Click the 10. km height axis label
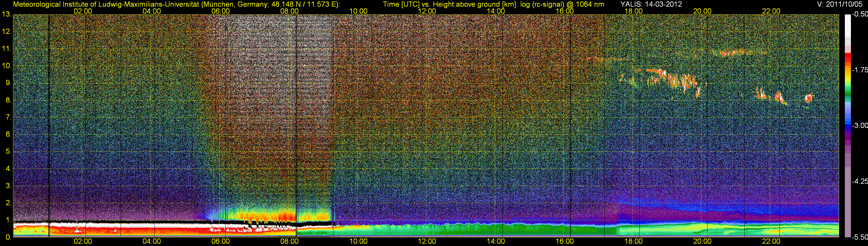The height and width of the screenshot is (246, 868). point(6,66)
